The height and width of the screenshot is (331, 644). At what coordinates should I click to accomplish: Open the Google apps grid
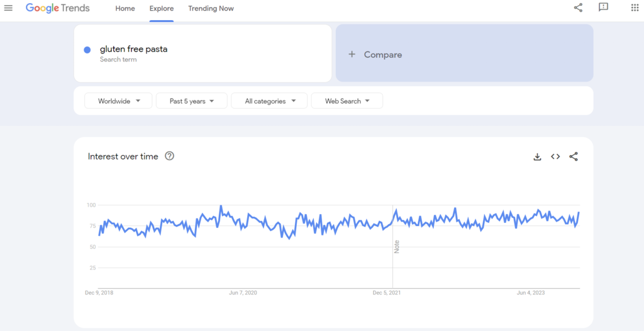click(634, 8)
